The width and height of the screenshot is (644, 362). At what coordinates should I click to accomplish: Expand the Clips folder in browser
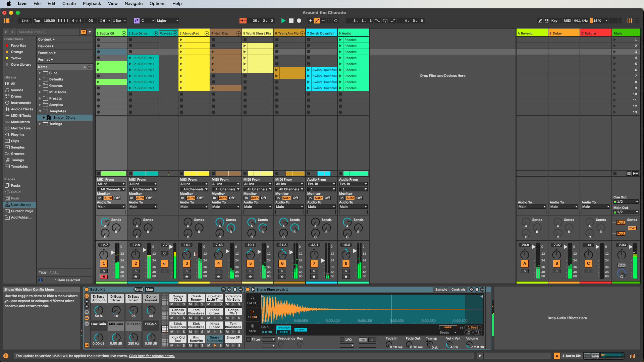click(40, 73)
